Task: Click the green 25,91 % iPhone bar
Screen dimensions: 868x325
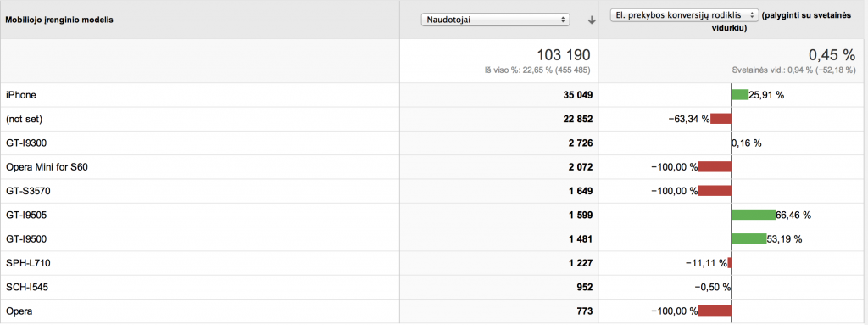Action: 740,95
